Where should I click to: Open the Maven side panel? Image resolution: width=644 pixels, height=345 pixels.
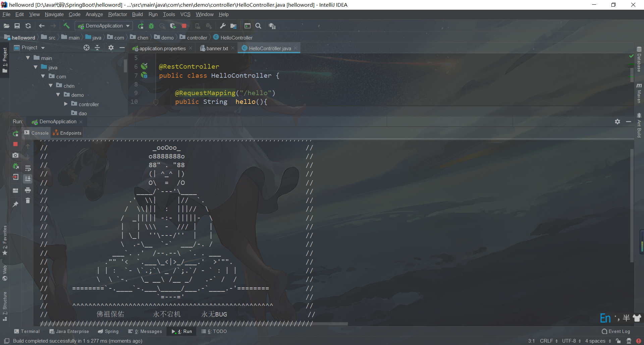click(x=639, y=93)
